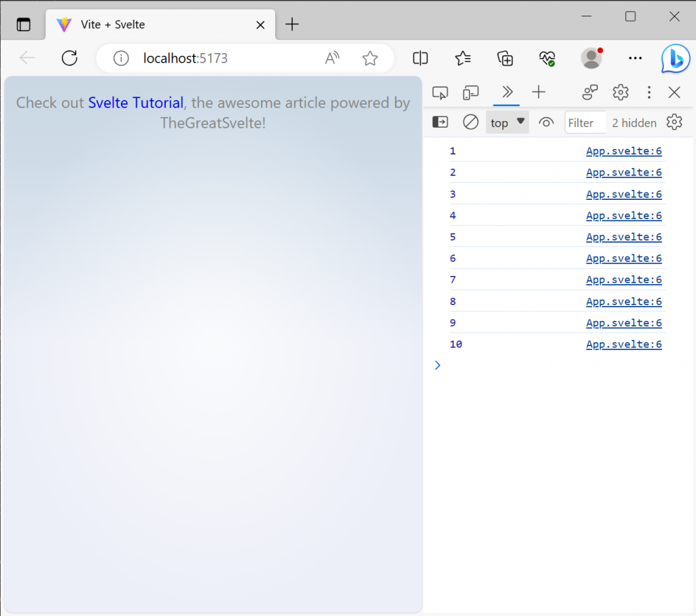Open Browser essentials heart icon
The image size is (696, 616).
[x=547, y=58]
